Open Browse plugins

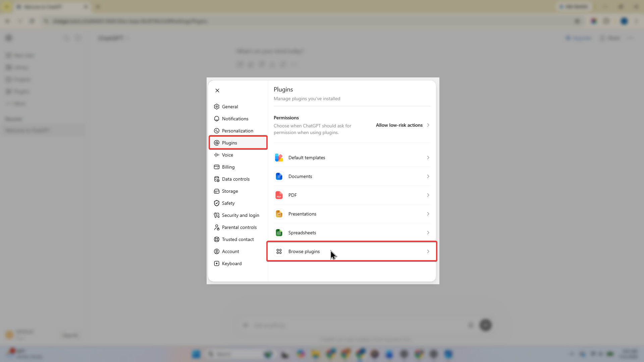(352, 251)
